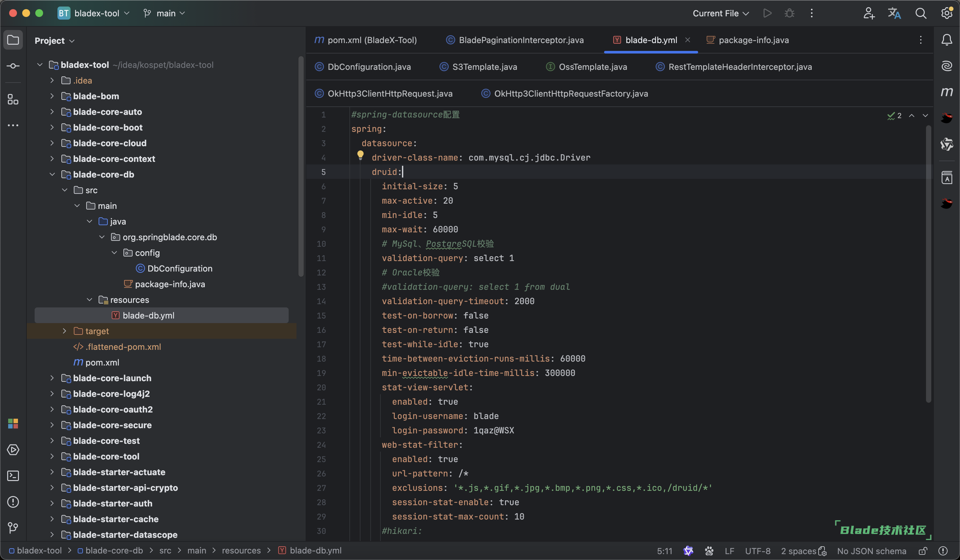Change LF line separator

click(729, 551)
